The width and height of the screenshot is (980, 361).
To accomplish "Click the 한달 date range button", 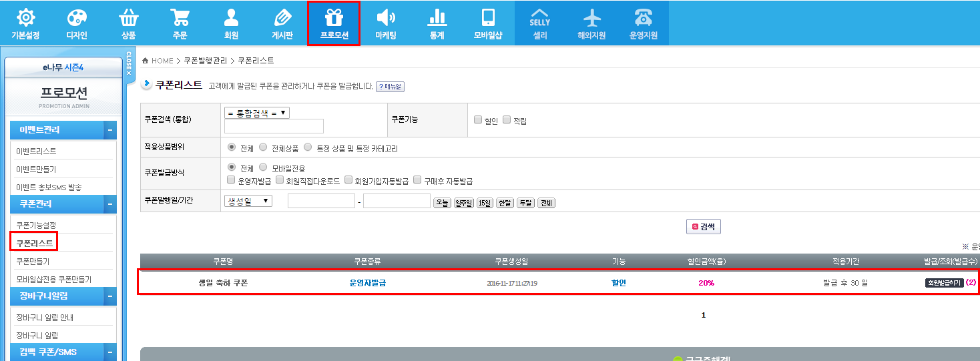I will [x=505, y=203].
